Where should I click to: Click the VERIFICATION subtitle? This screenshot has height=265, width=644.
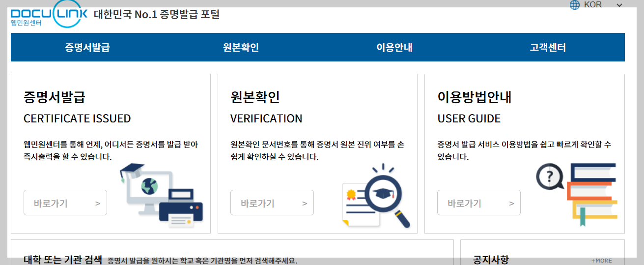pyautogui.click(x=266, y=118)
